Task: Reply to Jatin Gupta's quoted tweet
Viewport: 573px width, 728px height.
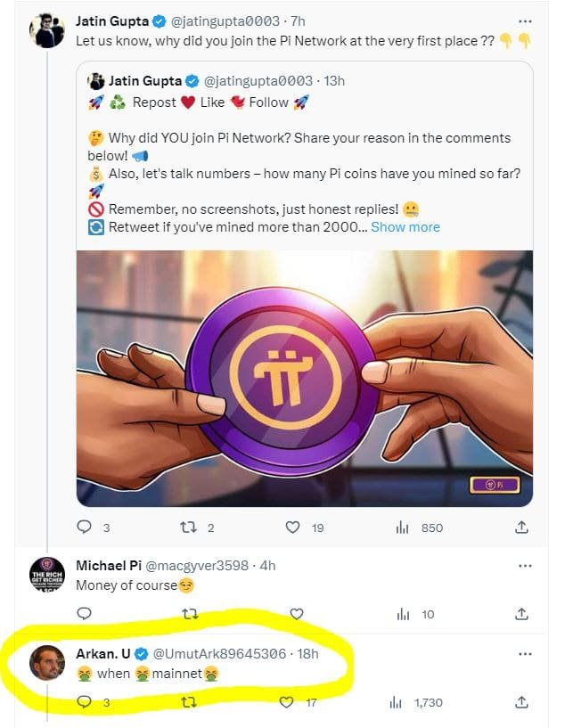Action: point(85,528)
